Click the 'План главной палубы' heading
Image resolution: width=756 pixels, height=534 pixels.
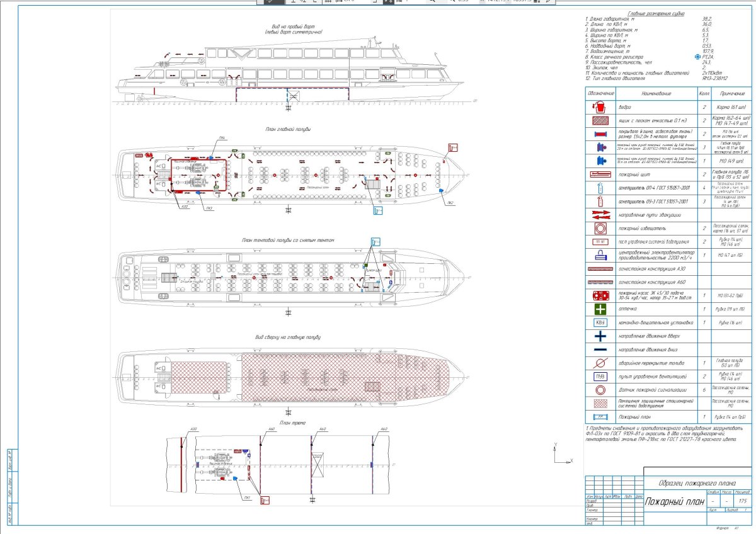coord(289,129)
